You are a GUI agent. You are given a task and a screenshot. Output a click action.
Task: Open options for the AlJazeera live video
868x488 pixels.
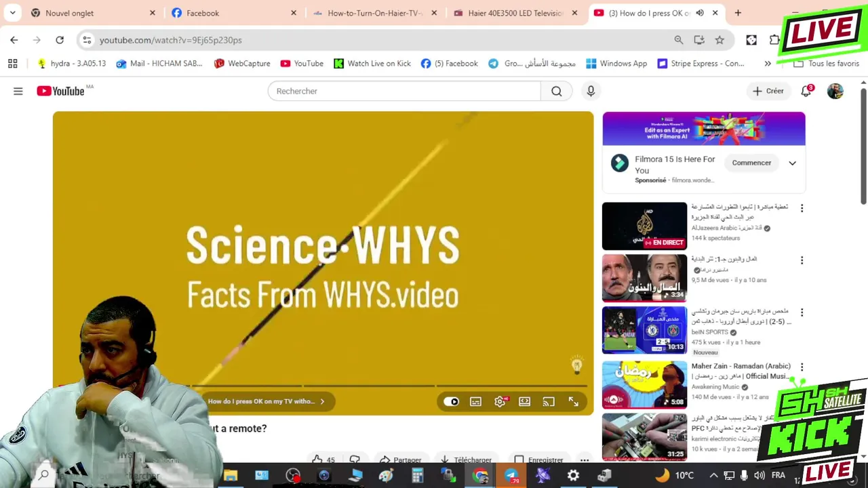tap(802, 208)
